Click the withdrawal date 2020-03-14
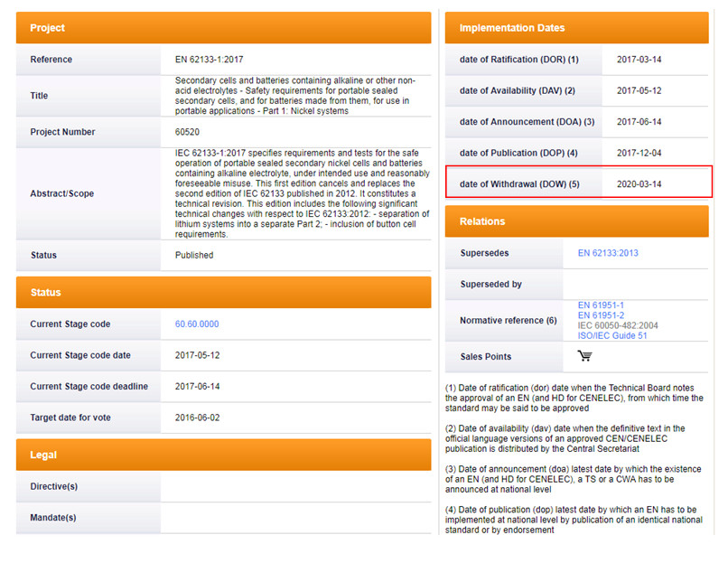This screenshot has width=728, height=563. [x=639, y=184]
